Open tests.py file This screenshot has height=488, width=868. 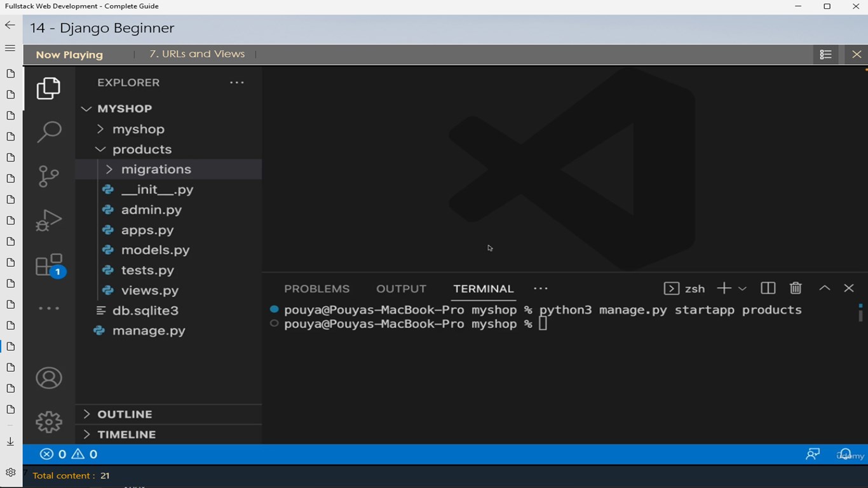pos(147,270)
